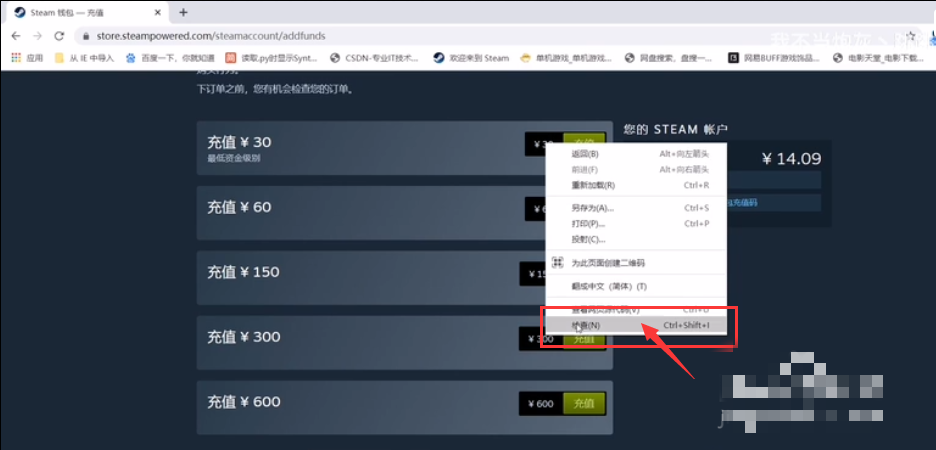Open the 从 IE 中导入 bookmark folder

(84, 58)
